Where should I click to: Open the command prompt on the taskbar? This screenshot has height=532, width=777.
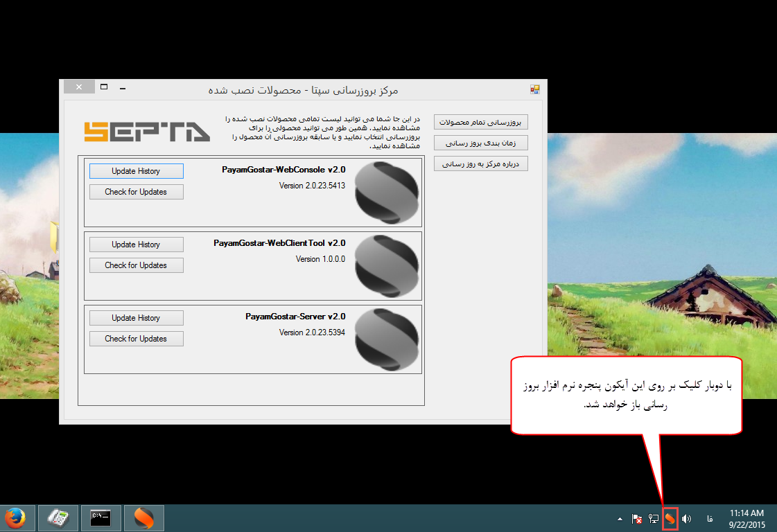tap(101, 518)
